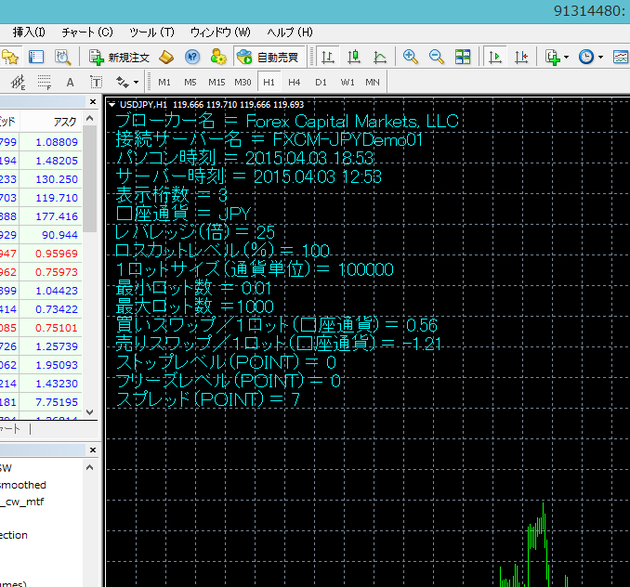This screenshot has width=630, height=587.
Task: Click the person-and-gear toolbar icon
Action: click(218, 57)
